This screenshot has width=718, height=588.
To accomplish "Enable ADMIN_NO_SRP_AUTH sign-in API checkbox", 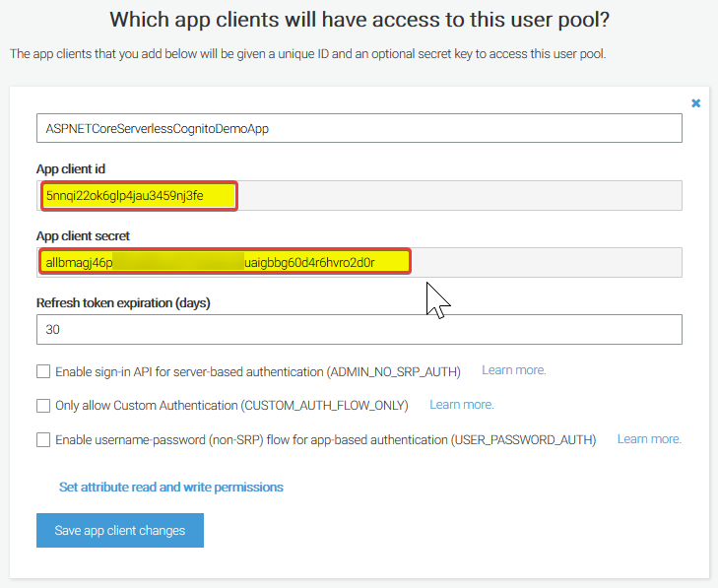I will click(x=43, y=371).
